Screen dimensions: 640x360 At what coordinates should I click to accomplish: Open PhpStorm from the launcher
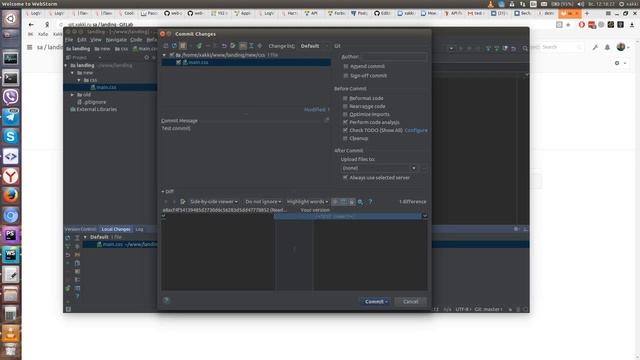pos(11,236)
